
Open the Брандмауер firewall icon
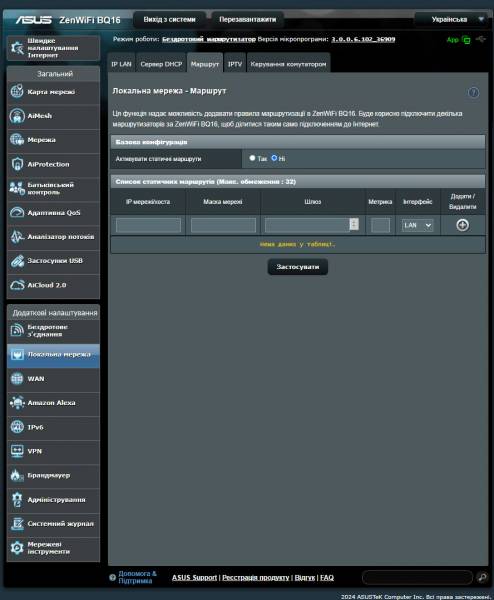tap(17, 475)
